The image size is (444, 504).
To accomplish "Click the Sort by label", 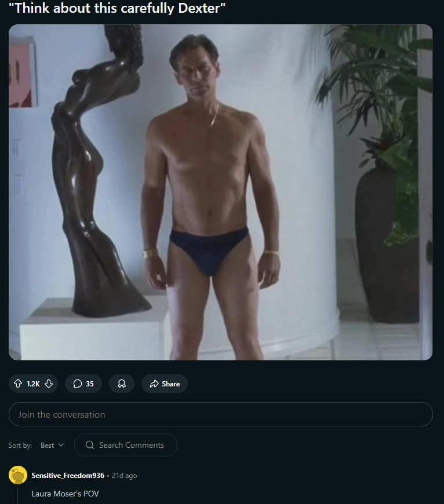I will point(20,445).
